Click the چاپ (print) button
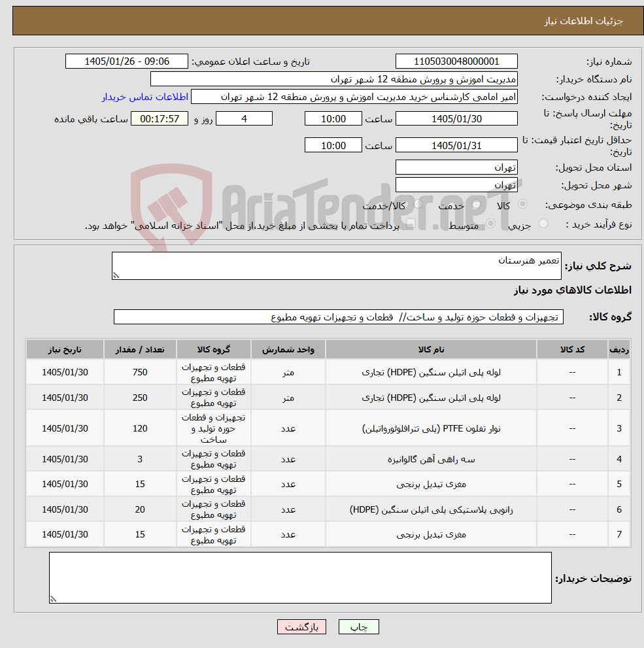The width and height of the screenshot is (644, 648). 358,626
